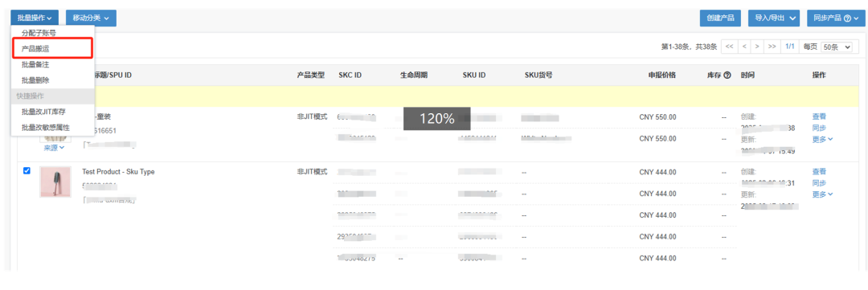Click help icon on 同步产品 button
This screenshot has height=290, width=868.
tap(847, 18)
